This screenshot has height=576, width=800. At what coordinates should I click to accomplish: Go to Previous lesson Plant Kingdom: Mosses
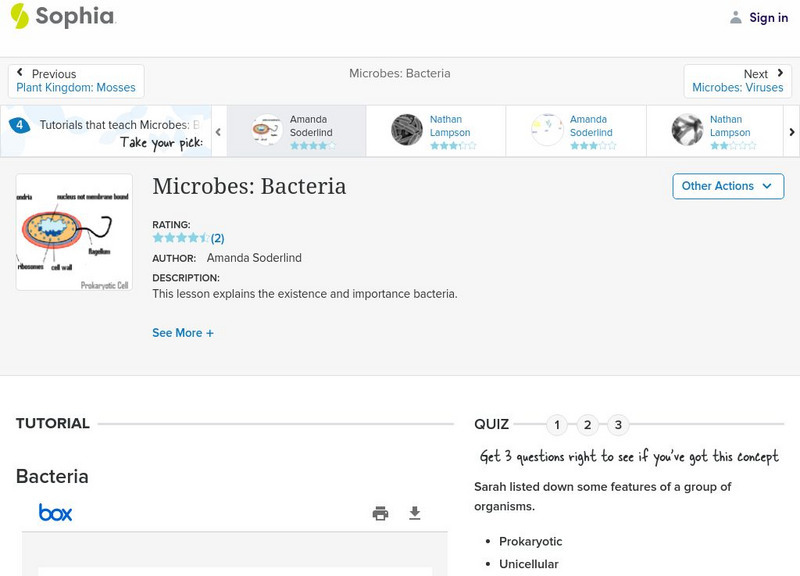(76, 81)
